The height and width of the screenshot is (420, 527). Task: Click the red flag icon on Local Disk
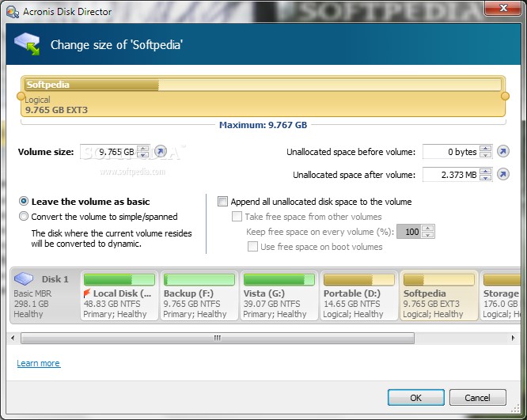pyautogui.click(x=87, y=293)
